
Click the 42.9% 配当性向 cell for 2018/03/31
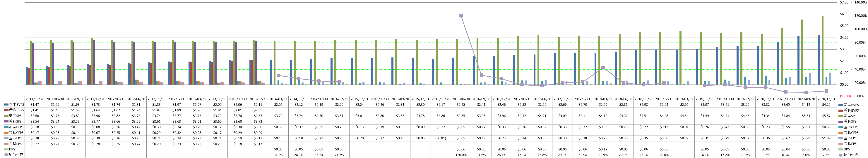(x=603, y=155)
